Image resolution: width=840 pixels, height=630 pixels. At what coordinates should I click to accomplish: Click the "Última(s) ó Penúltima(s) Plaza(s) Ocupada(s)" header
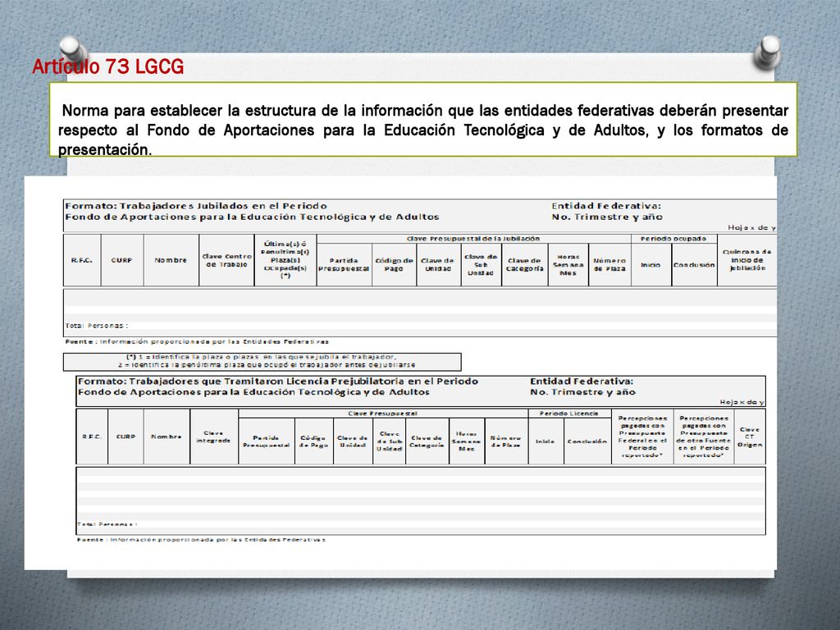tap(285, 260)
